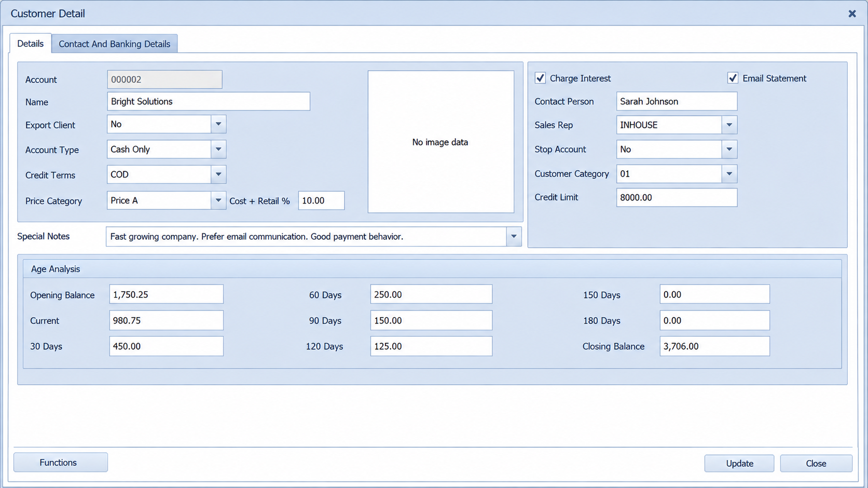Switch to Contact And Banking Details tab

(114, 44)
